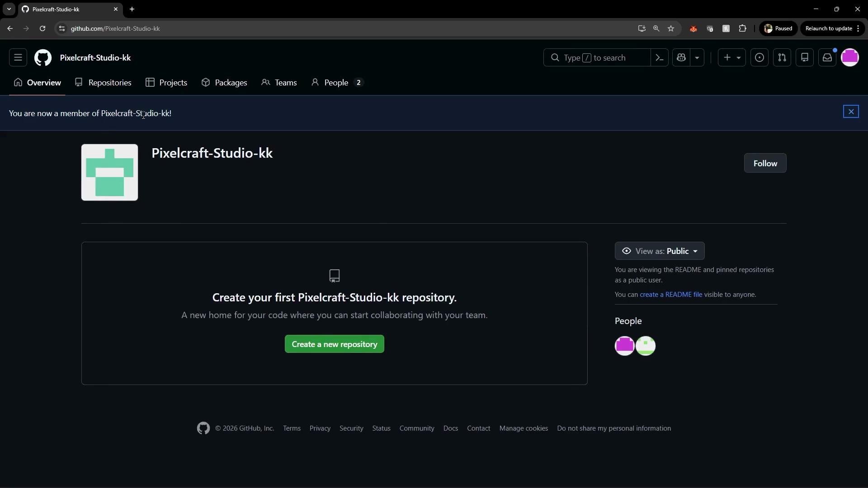868x488 pixels.
Task: Open the user avatar menu in header
Action: [850, 57]
